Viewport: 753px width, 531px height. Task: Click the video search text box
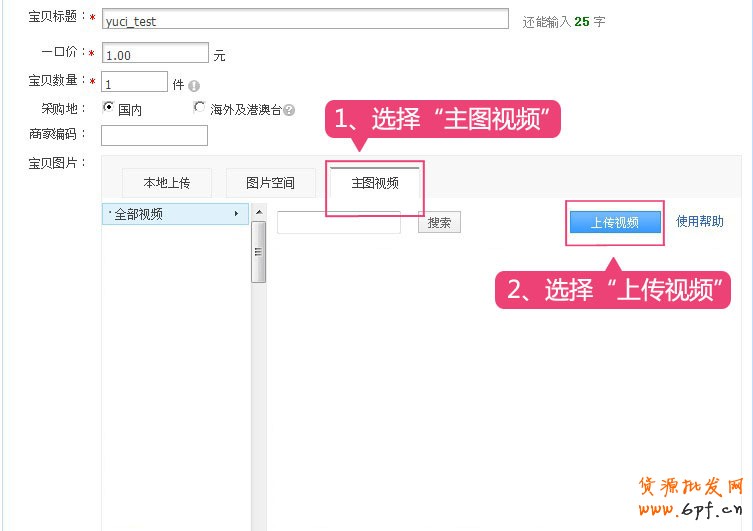[338, 222]
